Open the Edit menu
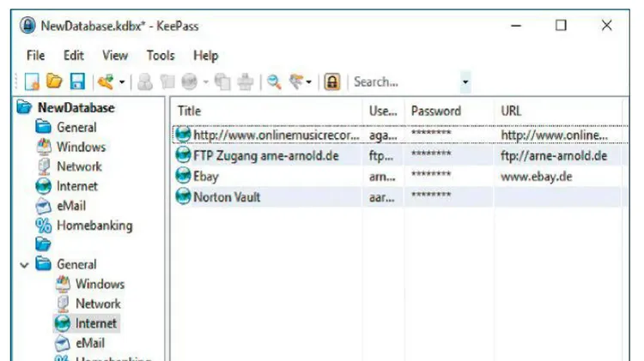This screenshot has height=361, width=644. tap(74, 56)
